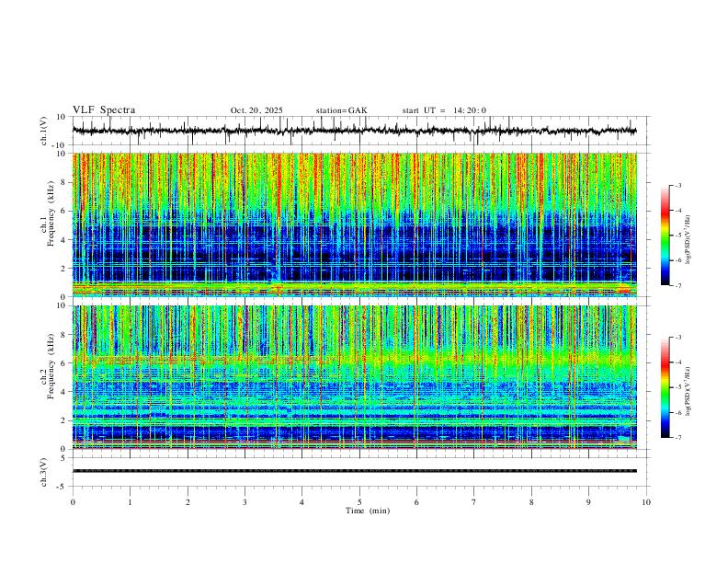This screenshot has width=728, height=563.
Task: Click the ch.2 spectrogram color scale bar
Action: (665, 387)
